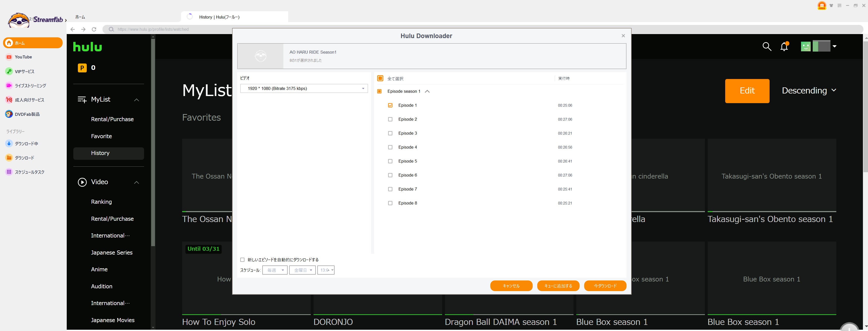Screen dimensions: 868x331
Task: Uncheck the Episode 1 checkbox
Action: (x=390, y=105)
